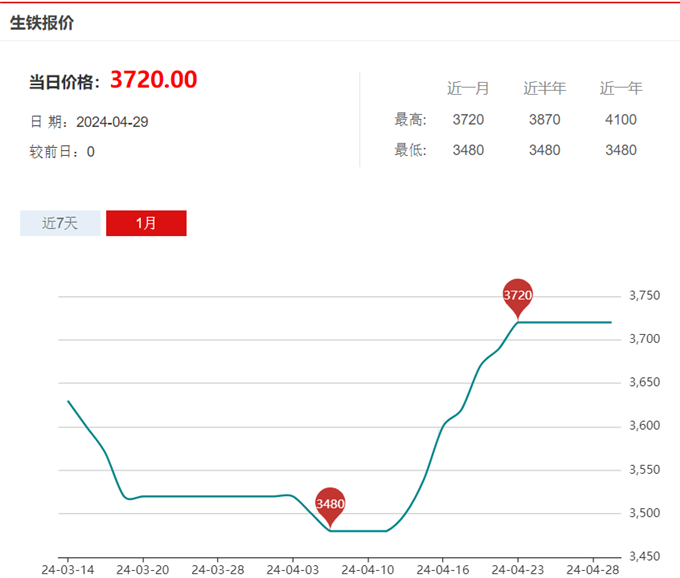This screenshot has height=578, width=680.
Task: Click the 最高 row label
Action: tap(411, 120)
